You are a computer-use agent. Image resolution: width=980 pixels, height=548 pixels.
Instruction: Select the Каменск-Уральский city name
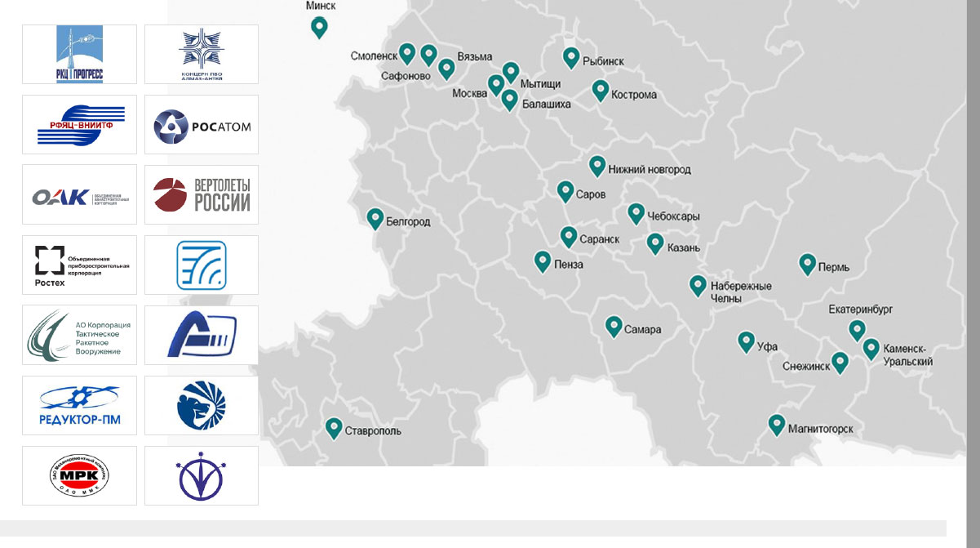tap(908, 355)
